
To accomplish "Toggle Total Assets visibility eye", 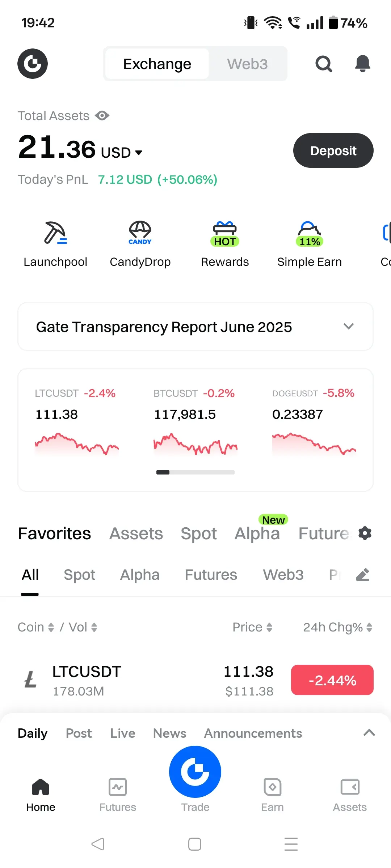I will pyautogui.click(x=102, y=116).
